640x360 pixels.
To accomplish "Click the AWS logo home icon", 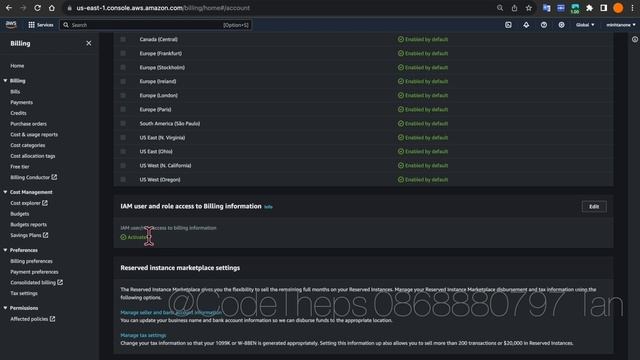I will click(11, 24).
